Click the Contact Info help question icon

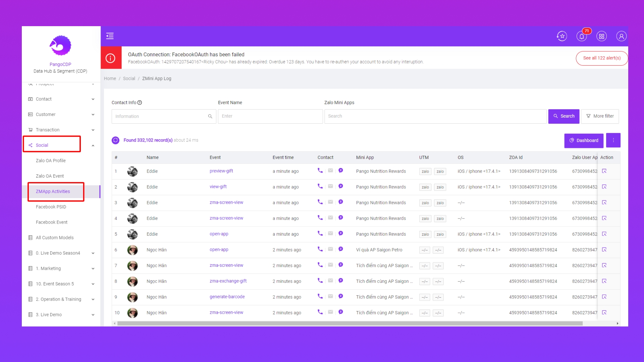click(x=140, y=103)
